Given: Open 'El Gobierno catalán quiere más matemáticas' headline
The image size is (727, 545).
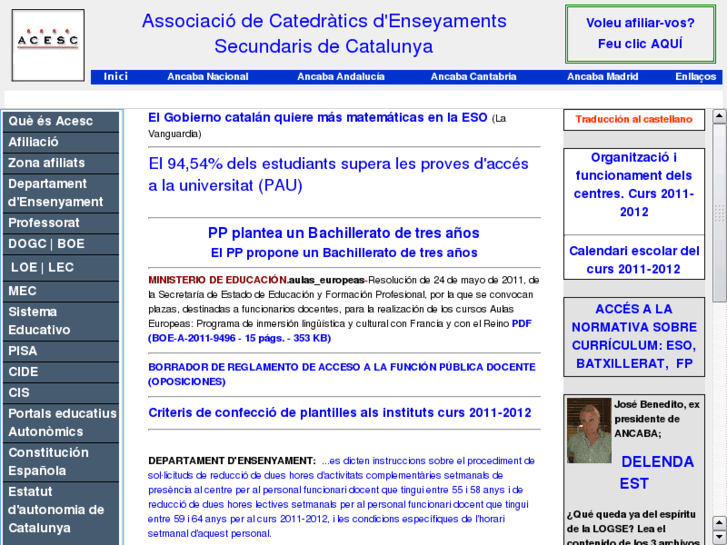Looking at the screenshot, I should (x=318, y=118).
